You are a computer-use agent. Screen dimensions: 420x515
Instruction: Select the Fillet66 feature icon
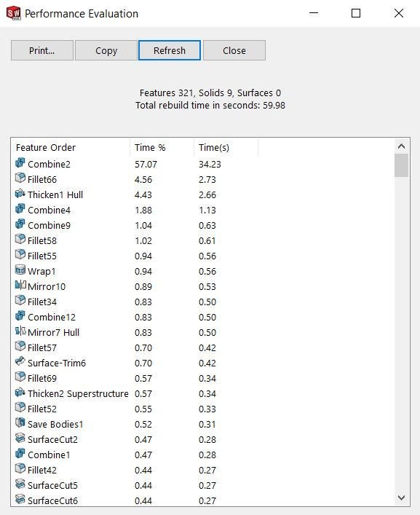tap(20, 178)
